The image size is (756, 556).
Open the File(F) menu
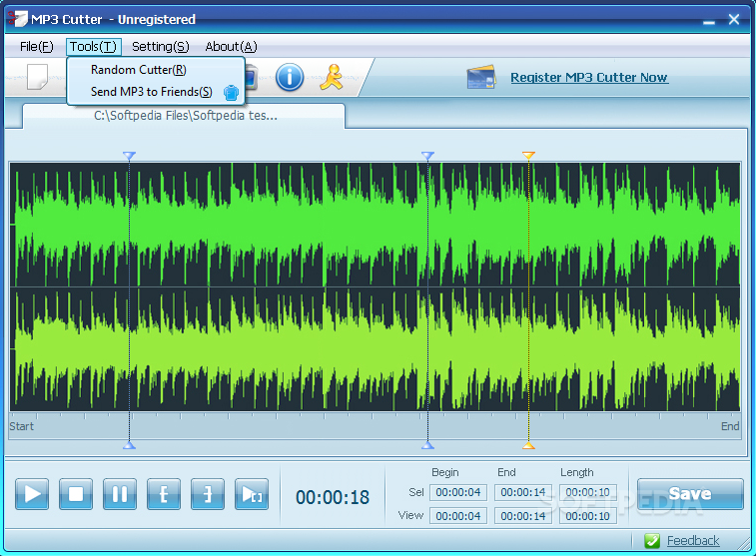(36, 47)
